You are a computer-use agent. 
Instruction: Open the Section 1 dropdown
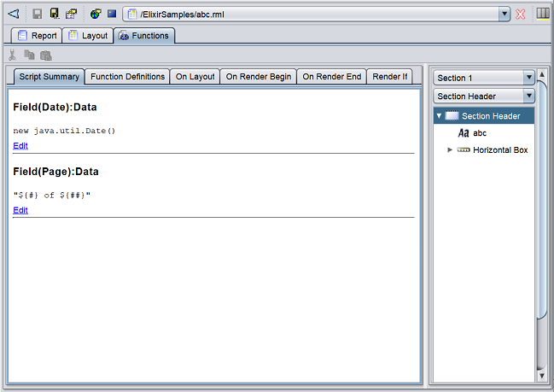point(528,78)
